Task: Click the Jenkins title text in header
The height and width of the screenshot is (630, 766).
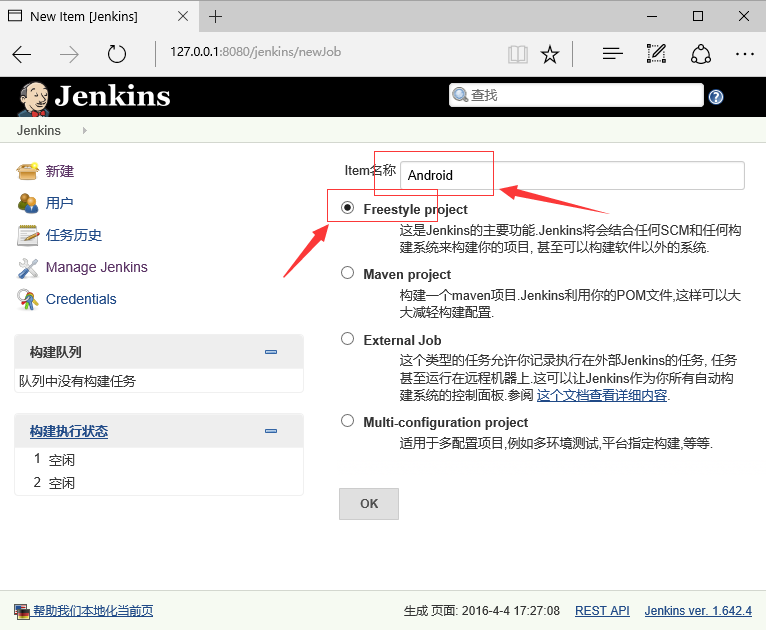Action: pyautogui.click(x=112, y=96)
